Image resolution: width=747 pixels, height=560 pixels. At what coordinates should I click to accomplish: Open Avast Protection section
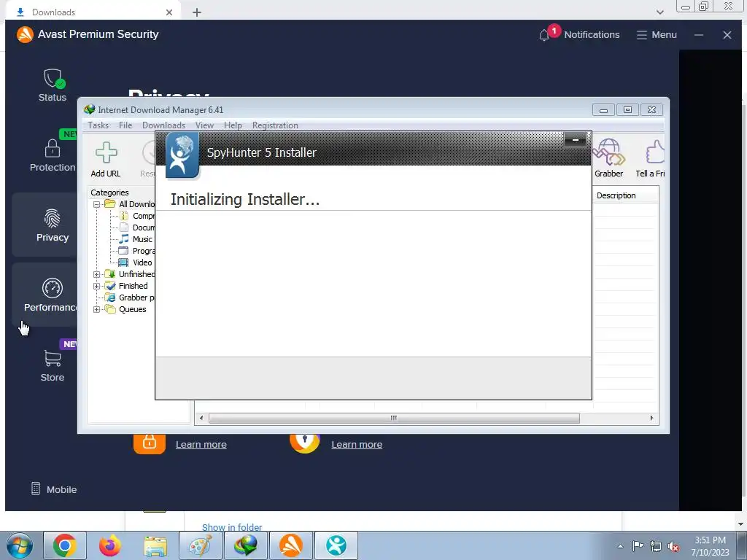53,155
